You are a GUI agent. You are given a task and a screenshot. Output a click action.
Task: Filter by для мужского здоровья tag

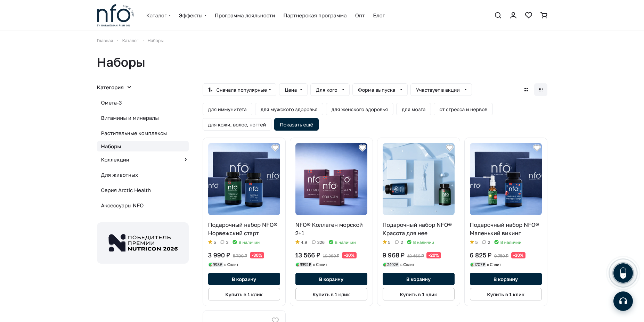pos(289,109)
